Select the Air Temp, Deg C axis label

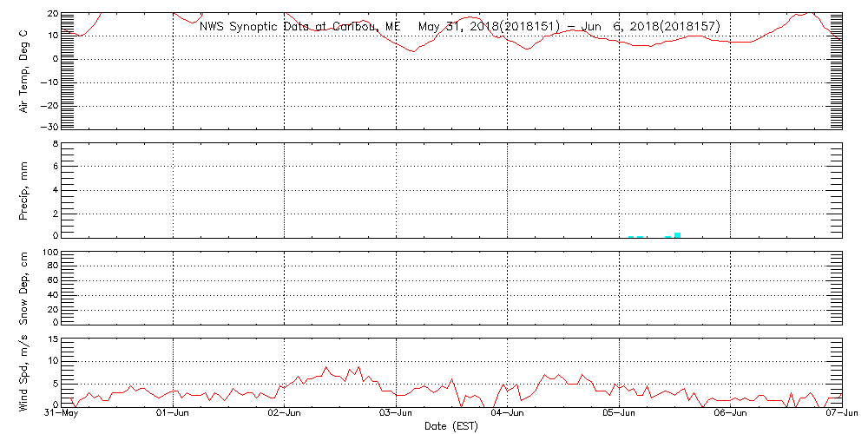(x=25, y=69)
